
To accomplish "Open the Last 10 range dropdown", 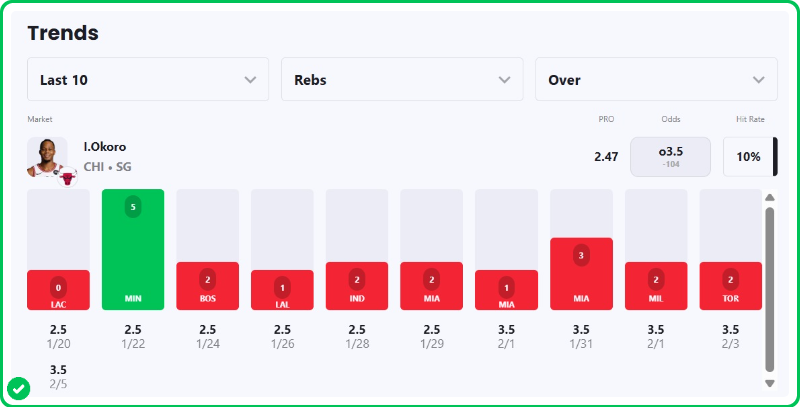I will click(x=148, y=79).
